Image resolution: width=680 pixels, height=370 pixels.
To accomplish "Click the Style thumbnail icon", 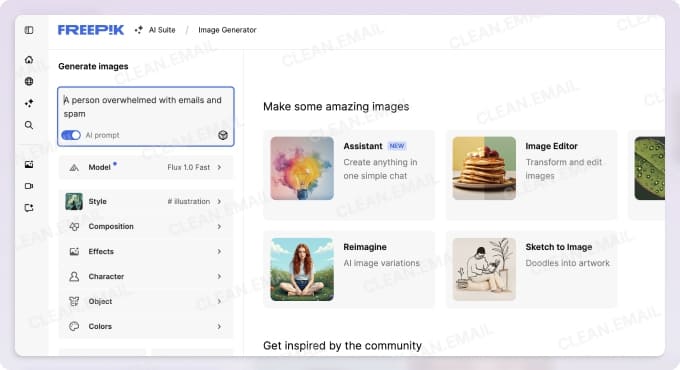I will 74,202.
